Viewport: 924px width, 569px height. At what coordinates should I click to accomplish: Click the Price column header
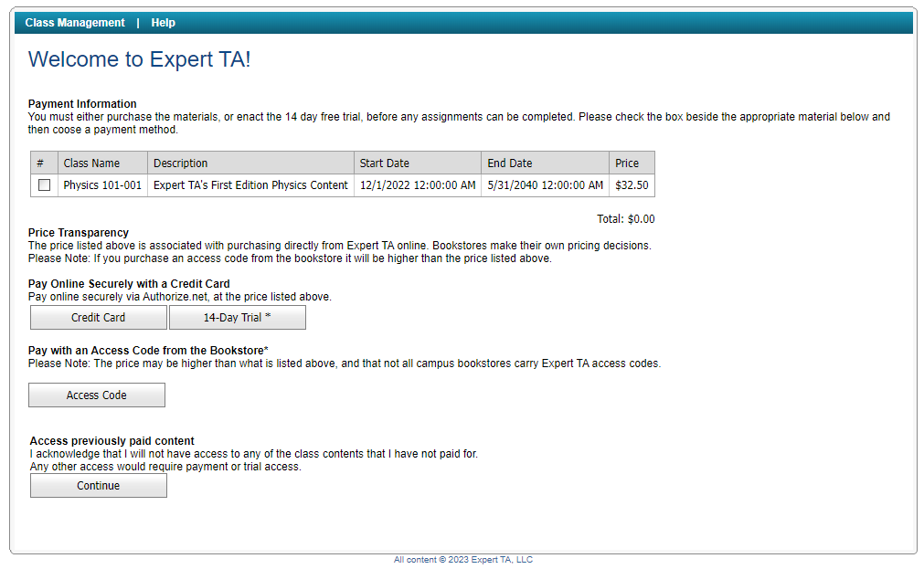[632, 163]
